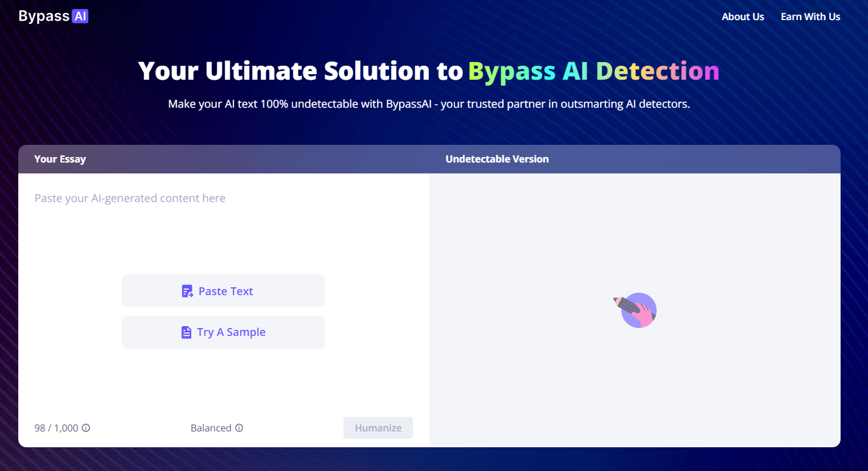Open the Earn With Us page

click(x=810, y=17)
